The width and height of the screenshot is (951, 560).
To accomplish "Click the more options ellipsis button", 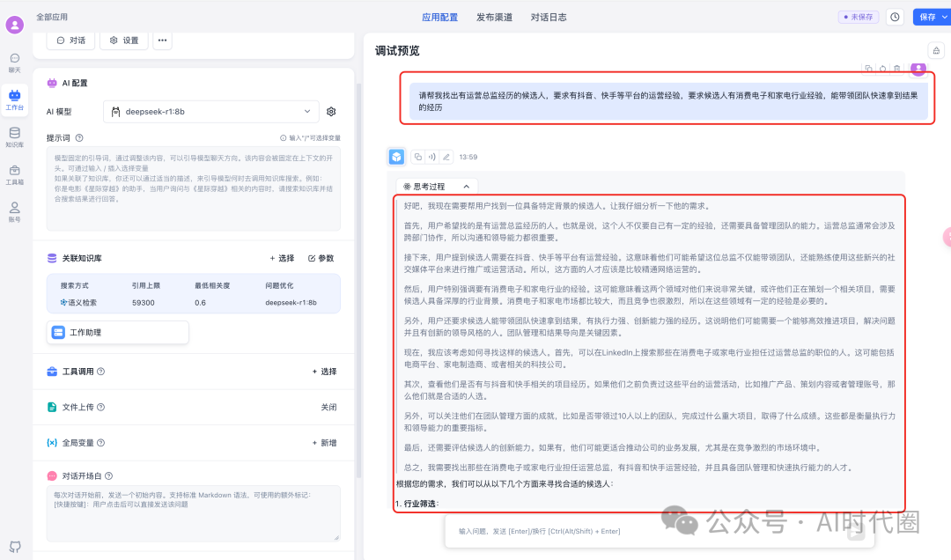I will tap(162, 40).
